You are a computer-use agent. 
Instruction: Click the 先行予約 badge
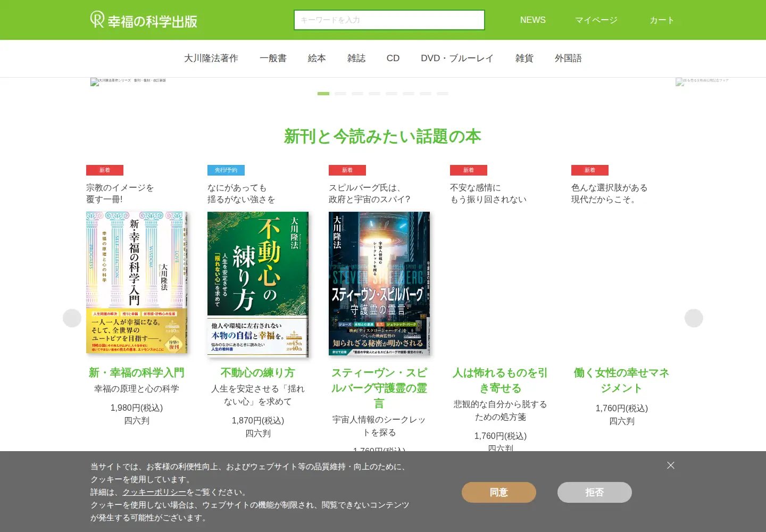pos(226,170)
